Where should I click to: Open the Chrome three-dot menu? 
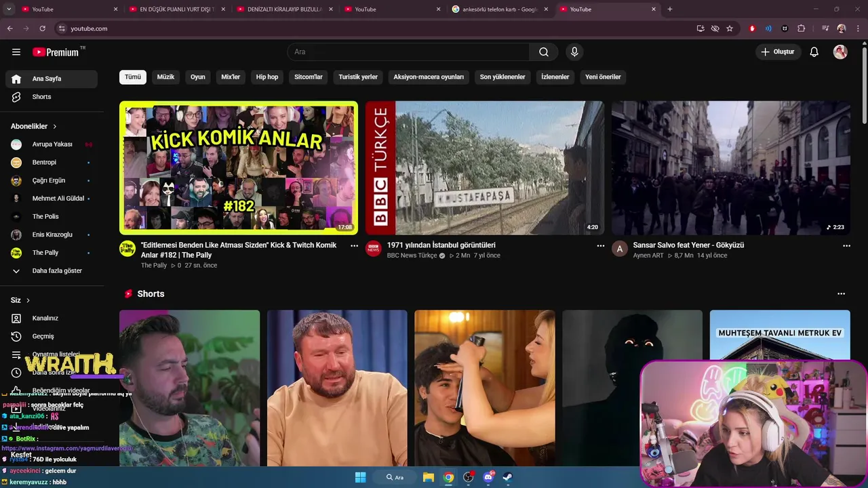(858, 28)
